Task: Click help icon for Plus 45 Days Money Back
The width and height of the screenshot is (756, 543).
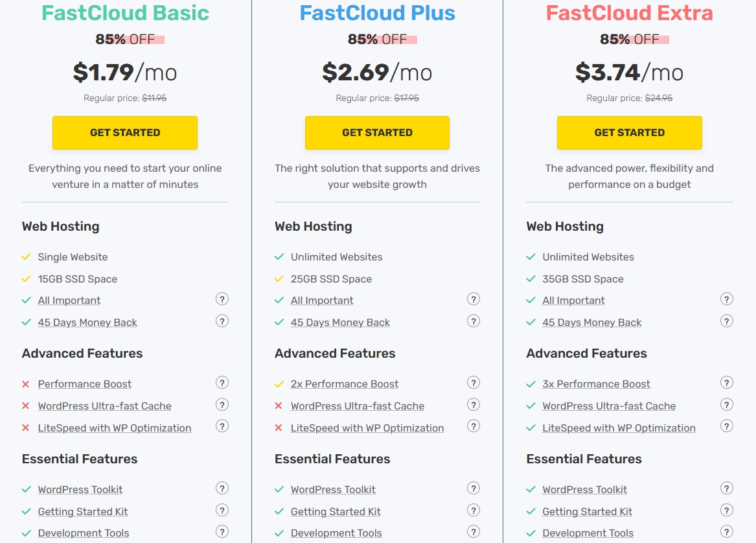Action: pos(474,321)
